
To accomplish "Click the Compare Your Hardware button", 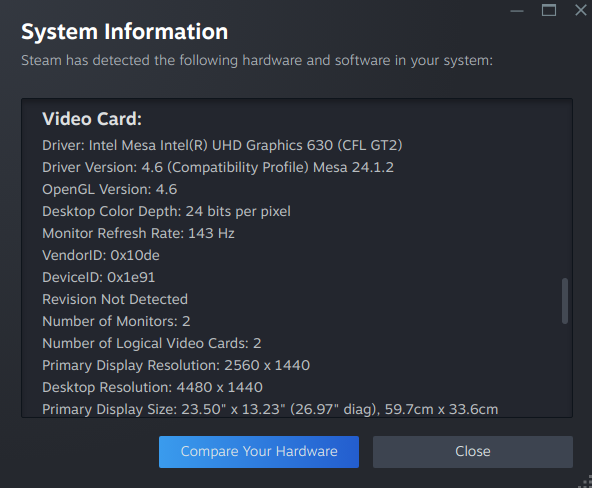I will pyautogui.click(x=259, y=452).
